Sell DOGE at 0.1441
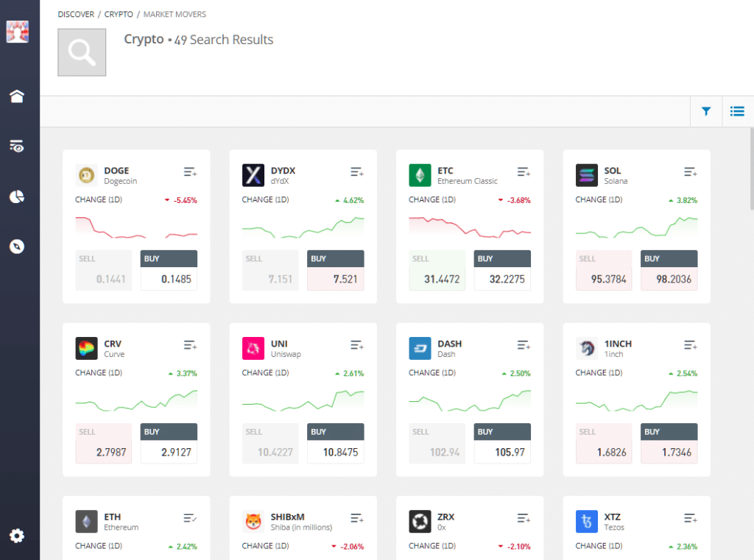Viewport: 754px width, 560px height. point(103,270)
